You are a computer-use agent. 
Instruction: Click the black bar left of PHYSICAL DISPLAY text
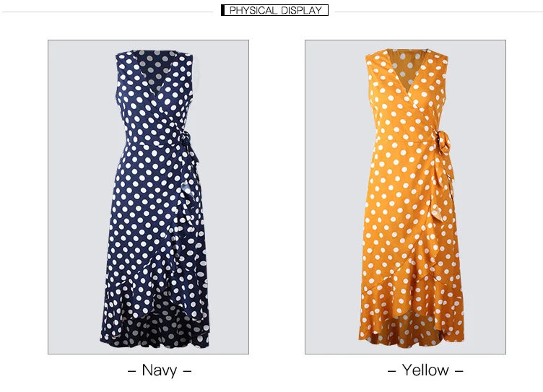[222, 10]
